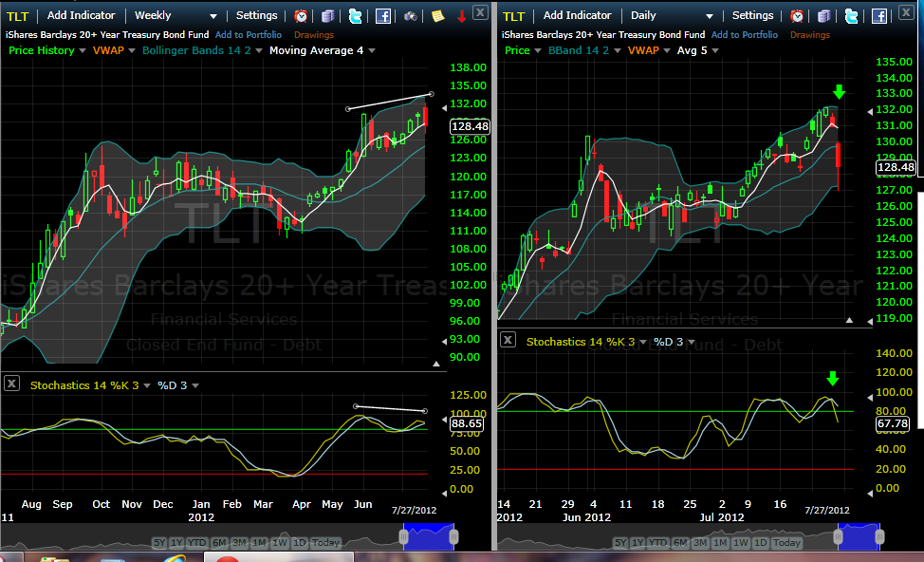The width and height of the screenshot is (924, 562).
Task: Click the 128.48 price label on Daily chart
Action: coord(896,167)
